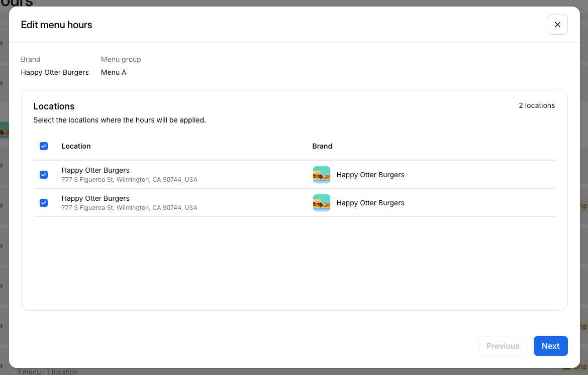Click the brand name in second table row
588x375 pixels.
pos(370,203)
